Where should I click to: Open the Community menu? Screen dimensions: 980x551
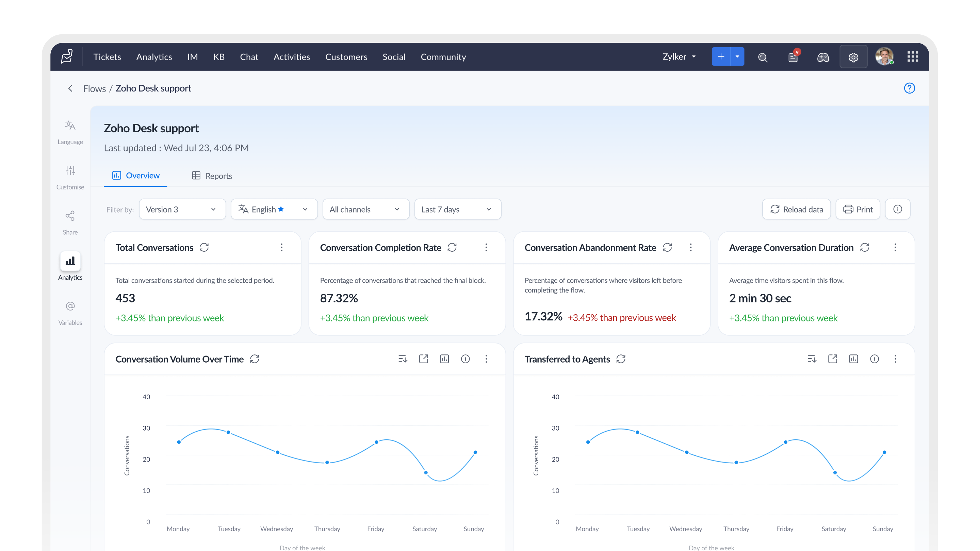point(443,57)
